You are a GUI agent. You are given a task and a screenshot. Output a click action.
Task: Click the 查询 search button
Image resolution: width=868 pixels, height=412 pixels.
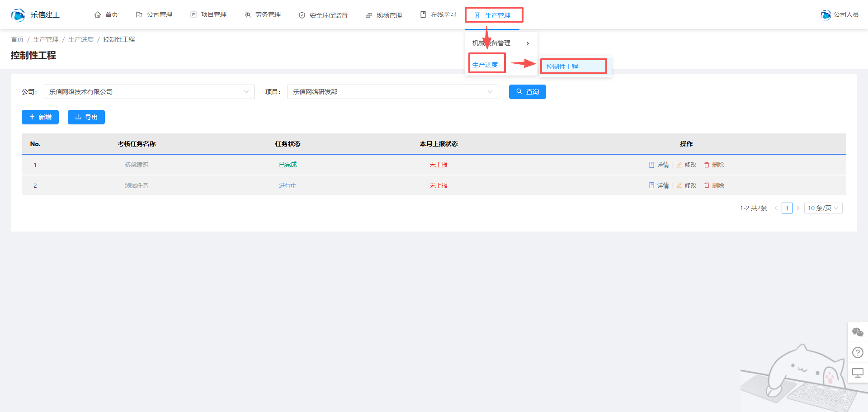527,92
